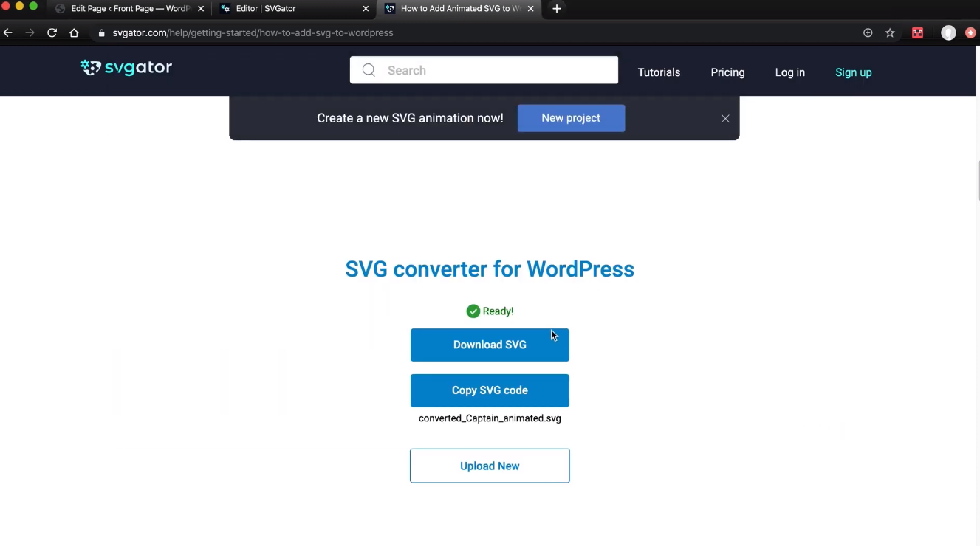This screenshot has width=980, height=546.
Task: Click the green Ready checkmark icon
Action: 473,311
